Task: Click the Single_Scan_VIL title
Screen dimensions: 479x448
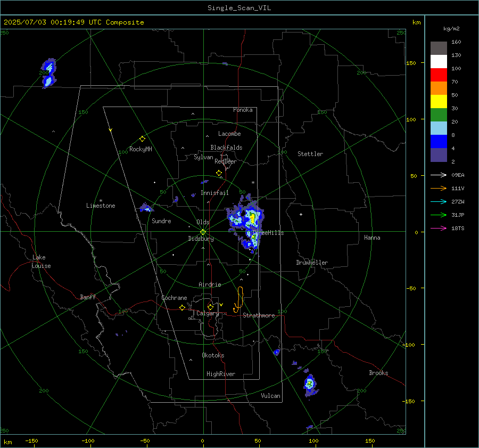Action: pos(239,8)
